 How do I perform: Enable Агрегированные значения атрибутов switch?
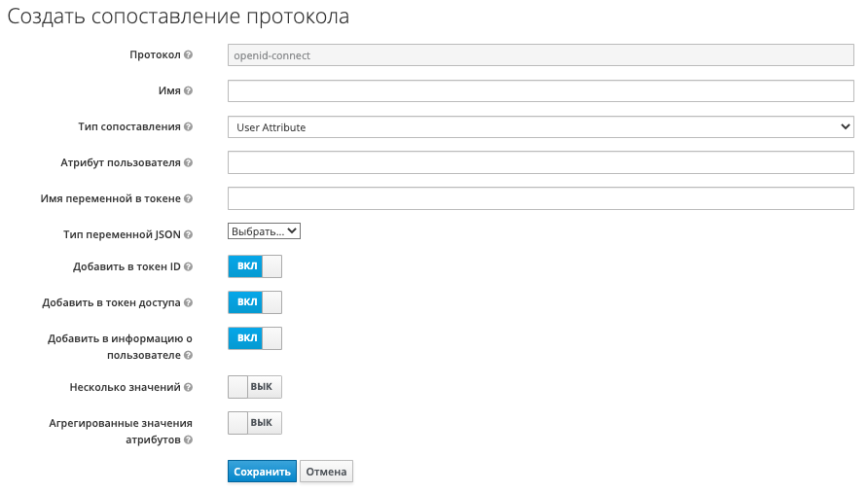pos(254,423)
